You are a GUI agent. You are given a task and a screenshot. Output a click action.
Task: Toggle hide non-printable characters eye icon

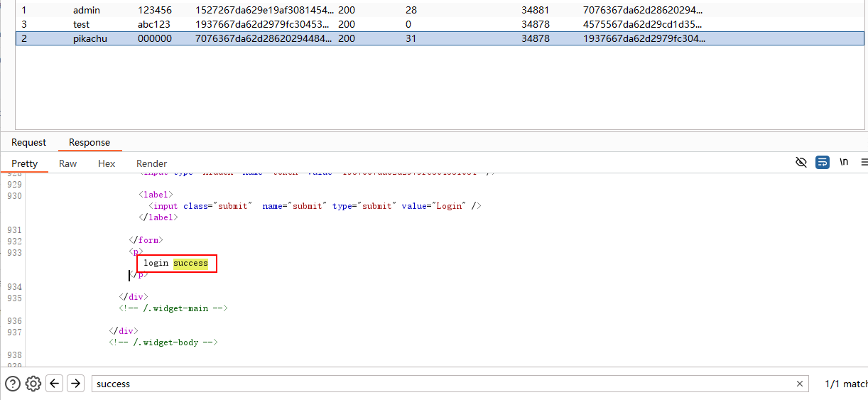(801, 163)
